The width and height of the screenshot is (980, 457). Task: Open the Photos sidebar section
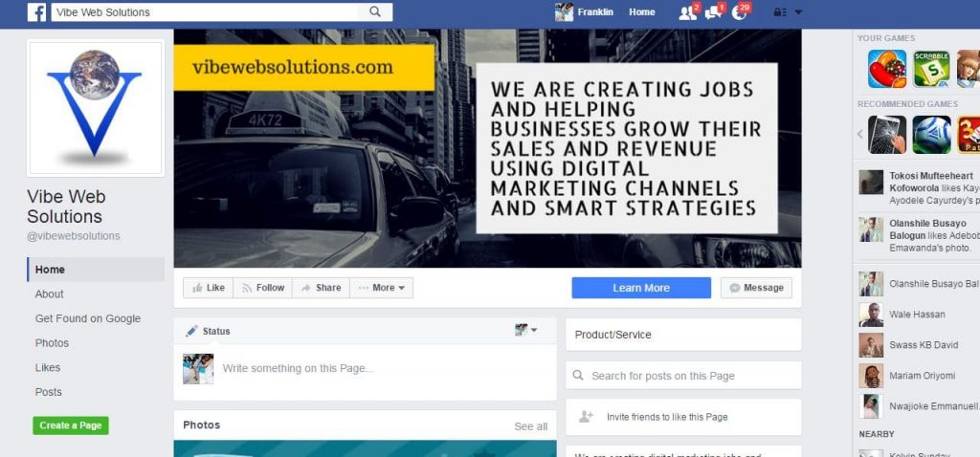coord(52,343)
